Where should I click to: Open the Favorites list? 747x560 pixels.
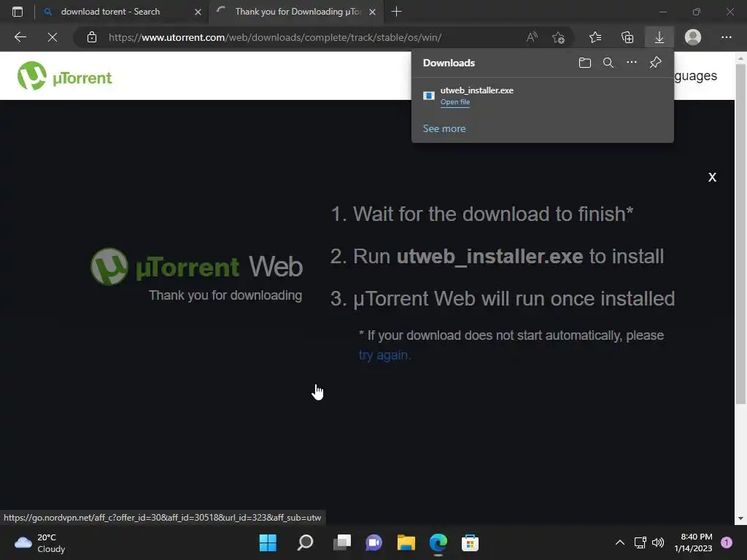[x=595, y=37]
